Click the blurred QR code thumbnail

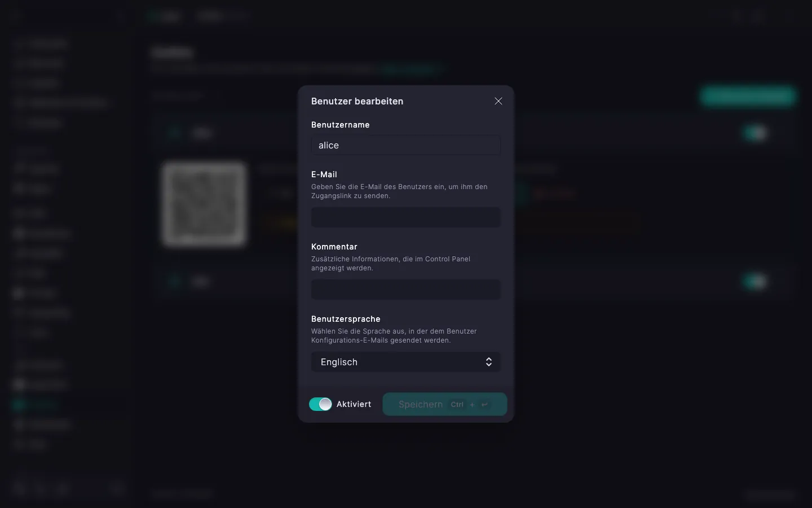[x=204, y=204]
